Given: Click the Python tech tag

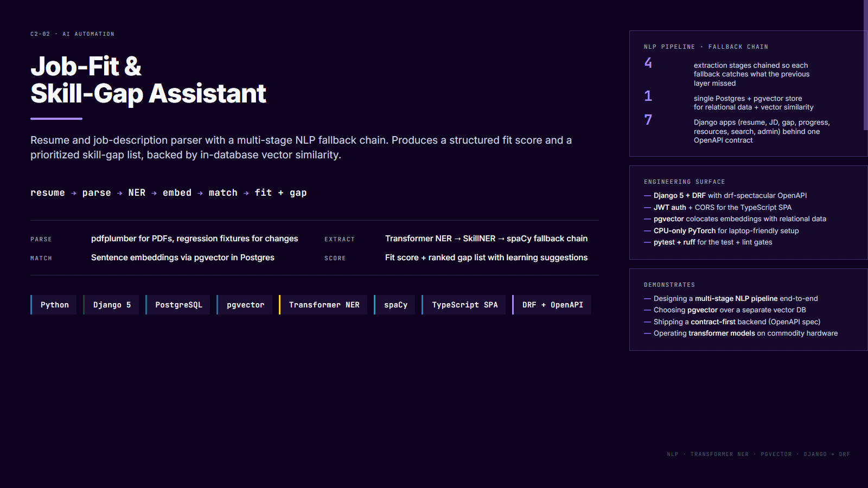Looking at the screenshot, I should (54, 305).
